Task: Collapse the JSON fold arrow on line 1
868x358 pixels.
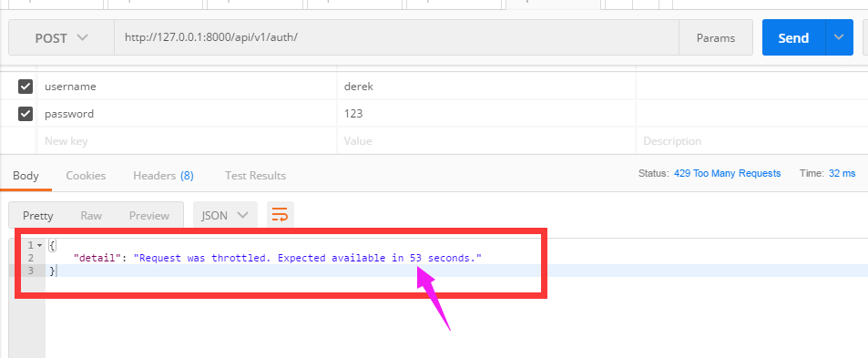Action: click(x=39, y=245)
